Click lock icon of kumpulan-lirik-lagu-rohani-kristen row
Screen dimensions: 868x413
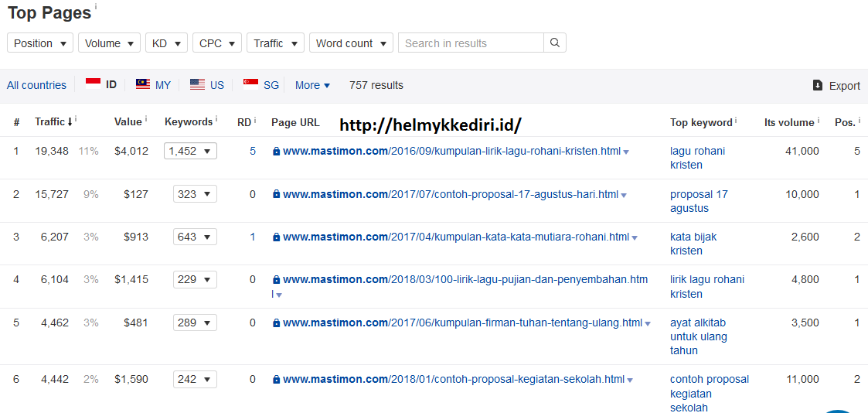click(x=276, y=151)
